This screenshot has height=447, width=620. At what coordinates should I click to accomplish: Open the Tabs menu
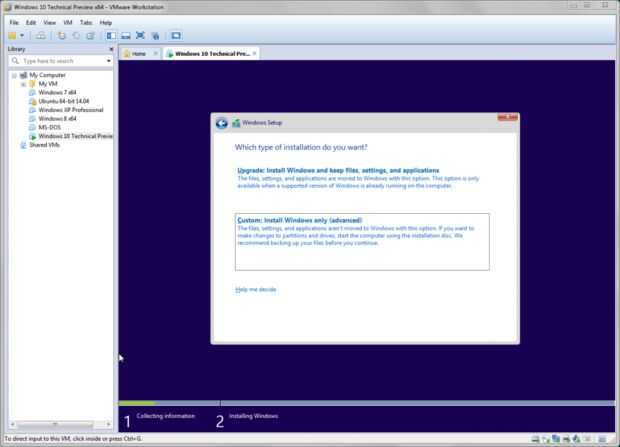(86, 23)
